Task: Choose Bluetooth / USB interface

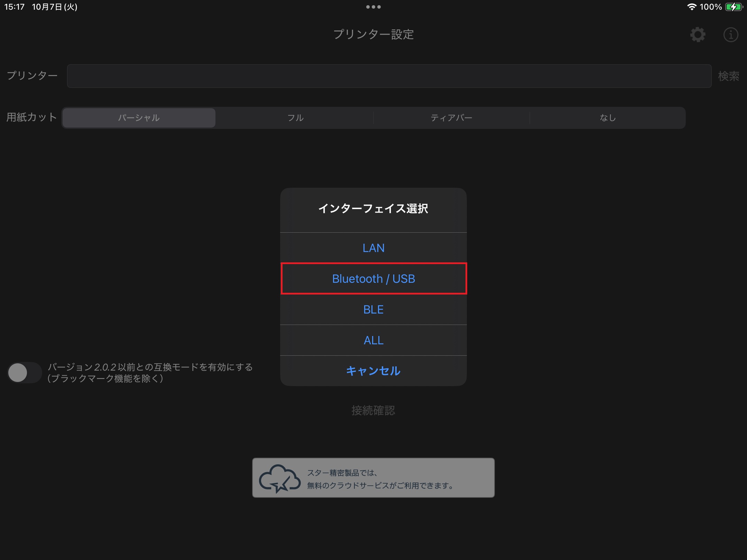Action: pos(373,279)
